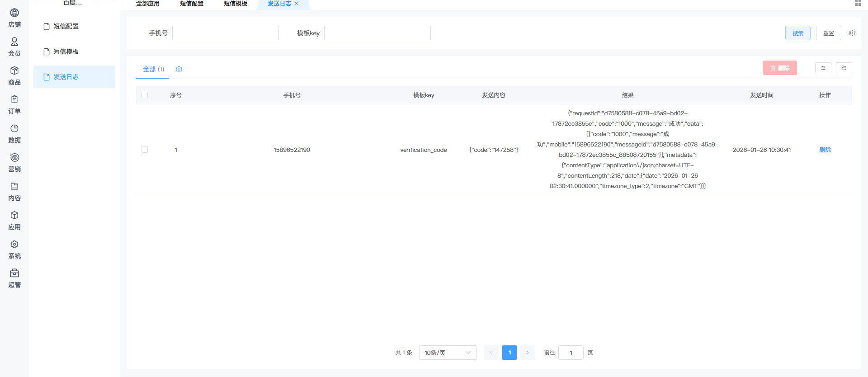Click the 共 1 条 total count text
868x377 pixels.
click(x=404, y=353)
